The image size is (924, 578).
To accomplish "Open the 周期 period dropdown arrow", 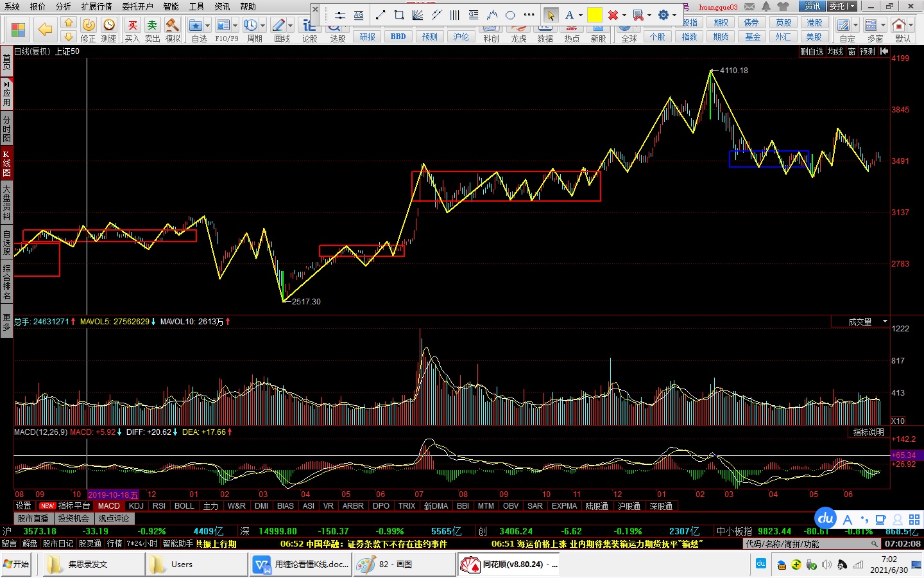I will tap(262, 26).
